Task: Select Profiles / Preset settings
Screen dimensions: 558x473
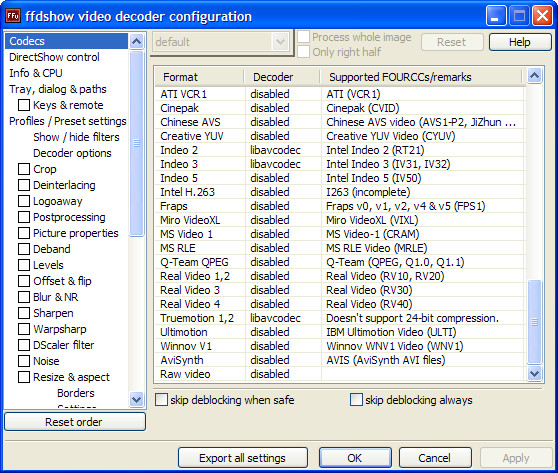Action: 68,121
